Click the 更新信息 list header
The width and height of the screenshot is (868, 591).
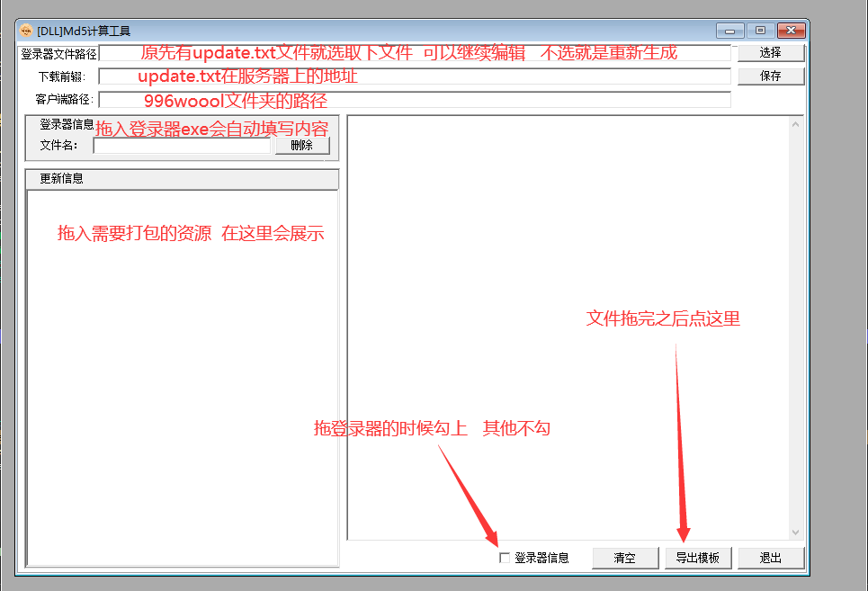pos(182,179)
